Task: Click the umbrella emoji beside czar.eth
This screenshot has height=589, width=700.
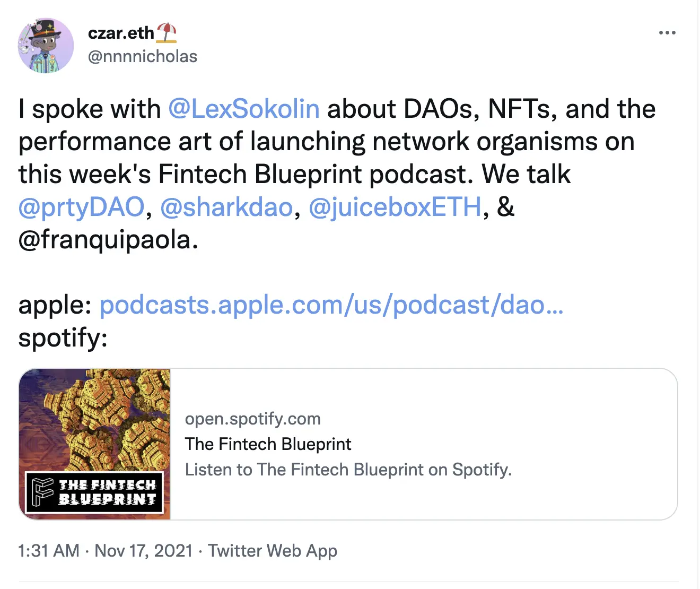Action: pos(167,33)
